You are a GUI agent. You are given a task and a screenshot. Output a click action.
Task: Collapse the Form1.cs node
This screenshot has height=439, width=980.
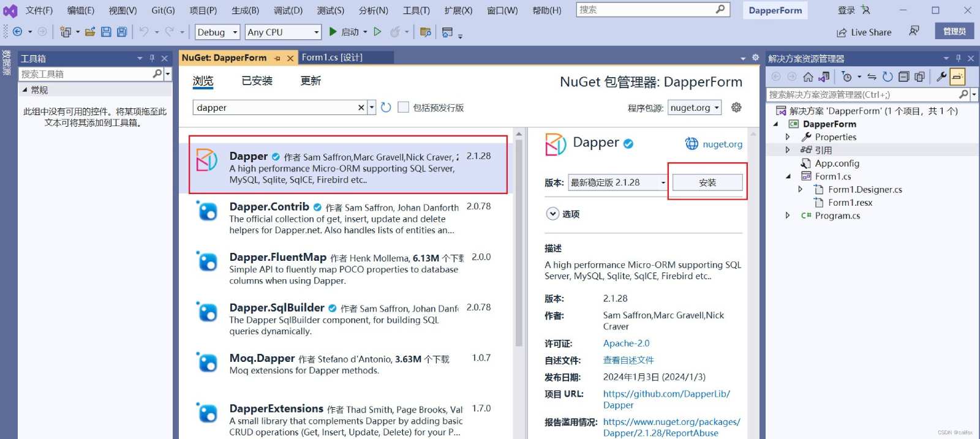click(x=788, y=176)
